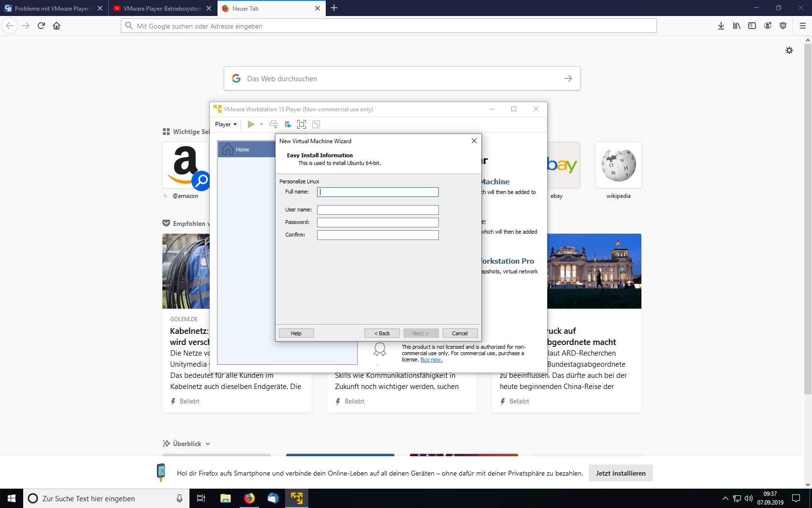This screenshot has height=508, width=812.
Task: Open File Explorer from taskbar
Action: 226,498
